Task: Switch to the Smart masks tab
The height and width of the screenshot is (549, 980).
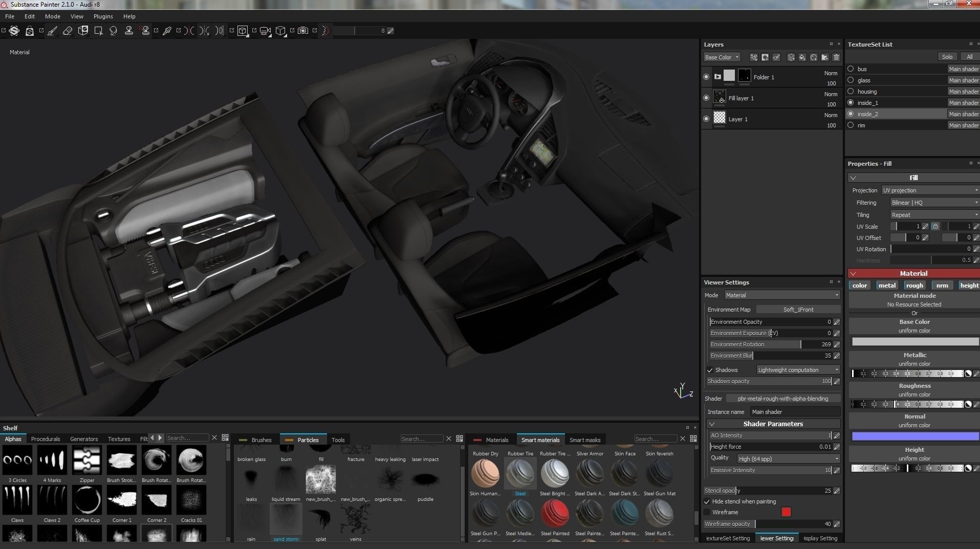Action: click(x=585, y=440)
